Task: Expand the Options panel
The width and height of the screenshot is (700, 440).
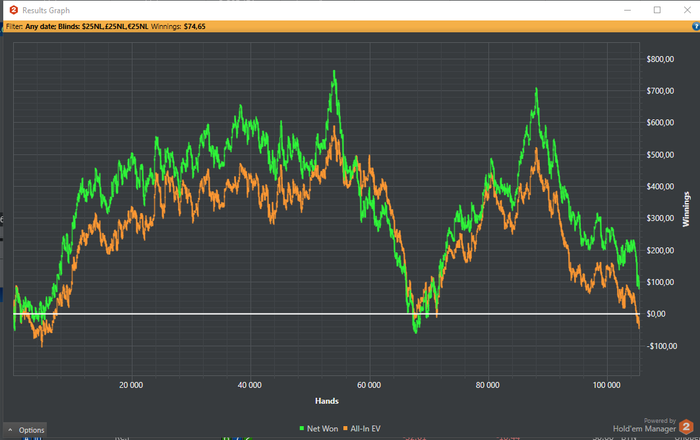Action: point(26,429)
